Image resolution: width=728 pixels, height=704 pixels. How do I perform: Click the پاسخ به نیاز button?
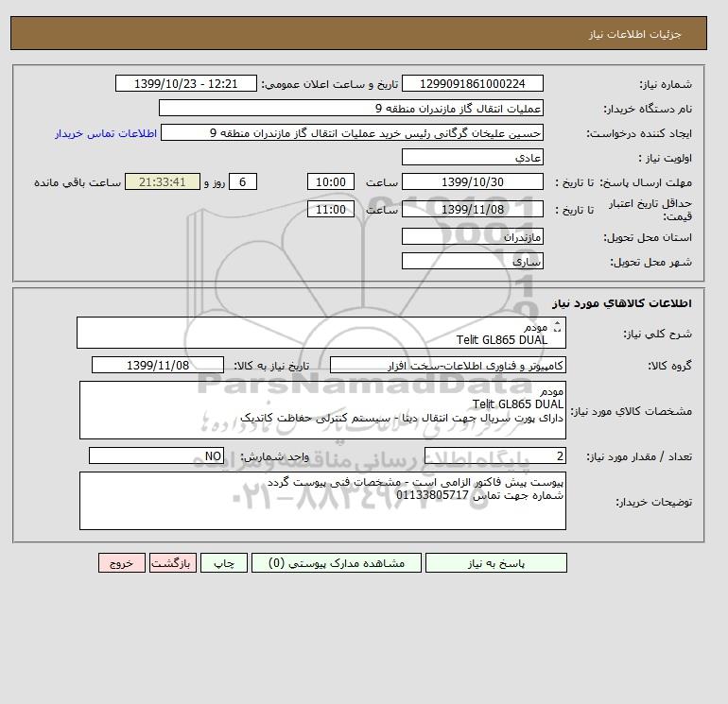[495, 562]
